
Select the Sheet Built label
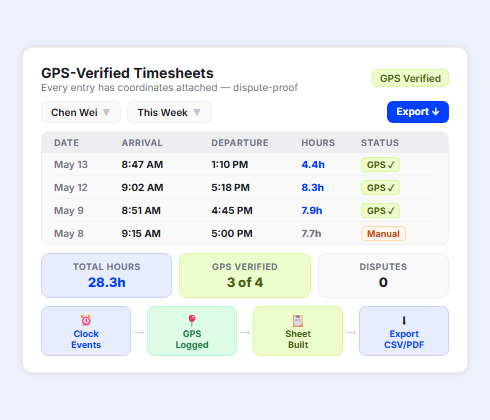click(298, 339)
